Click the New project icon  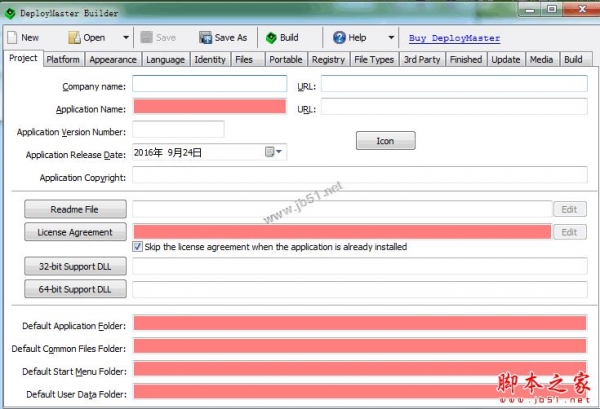12,37
